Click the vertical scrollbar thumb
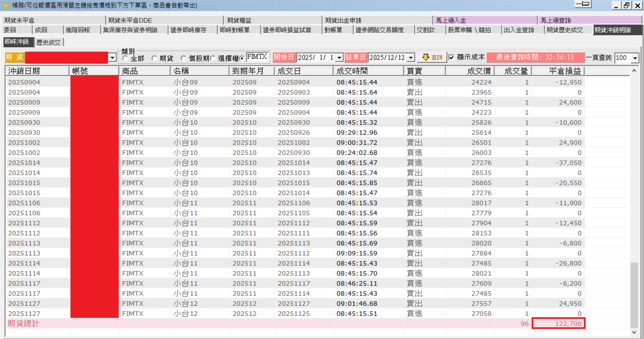The height and width of the screenshot is (339, 644). click(x=634, y=294)
